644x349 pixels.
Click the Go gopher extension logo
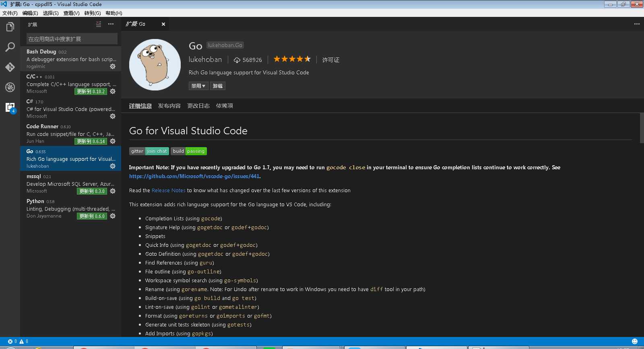pos(155,65)
